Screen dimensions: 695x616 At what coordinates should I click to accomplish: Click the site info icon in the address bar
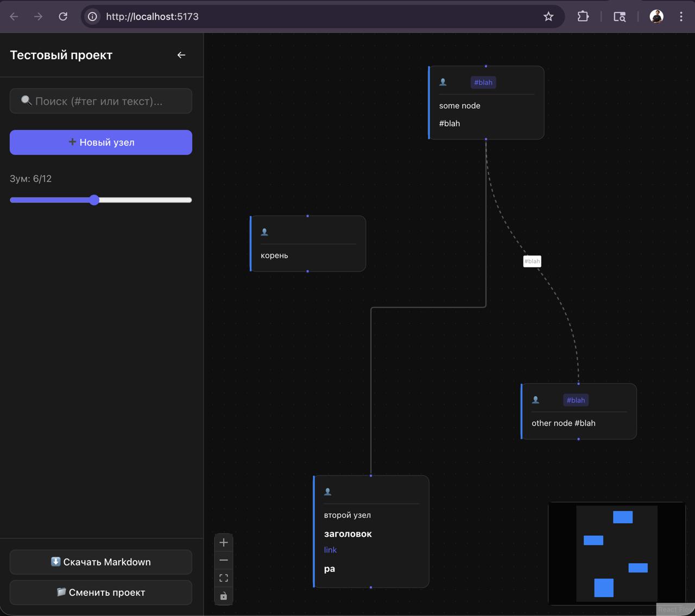93,16
